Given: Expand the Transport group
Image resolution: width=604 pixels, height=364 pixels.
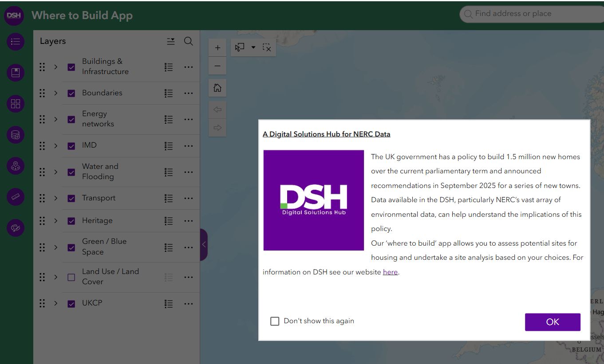Looking at the screenshot, I should (55, 198).
